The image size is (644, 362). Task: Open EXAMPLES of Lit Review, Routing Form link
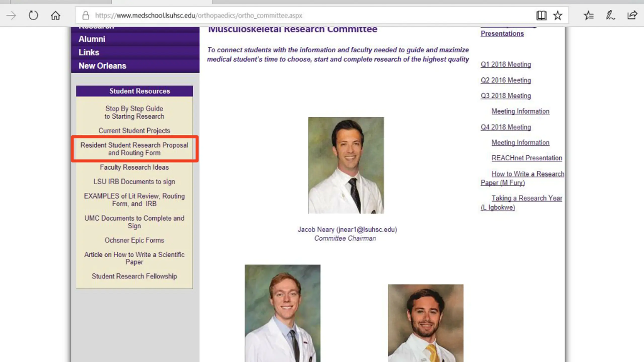click(134, 200)
